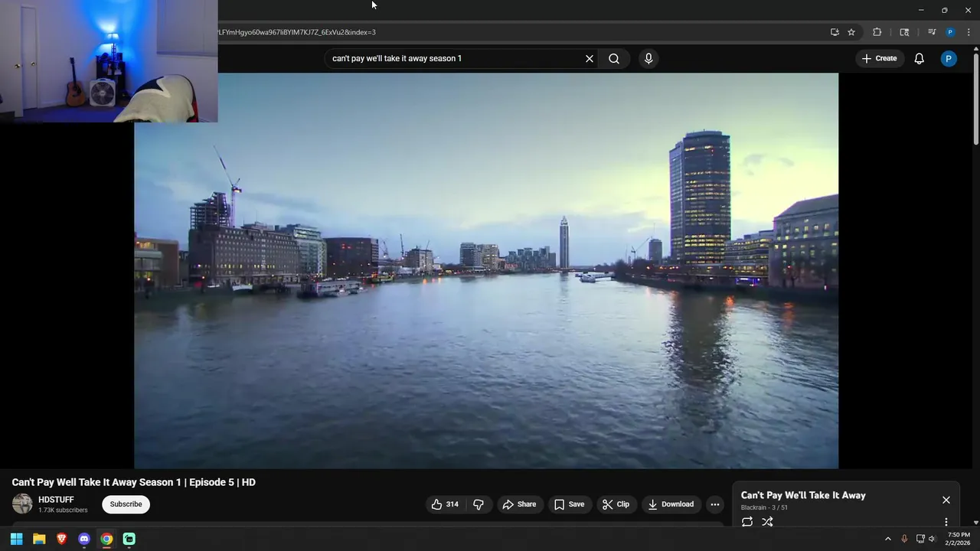Switch to Chrome in taskbar
The image size is (980, 551).
106,539
